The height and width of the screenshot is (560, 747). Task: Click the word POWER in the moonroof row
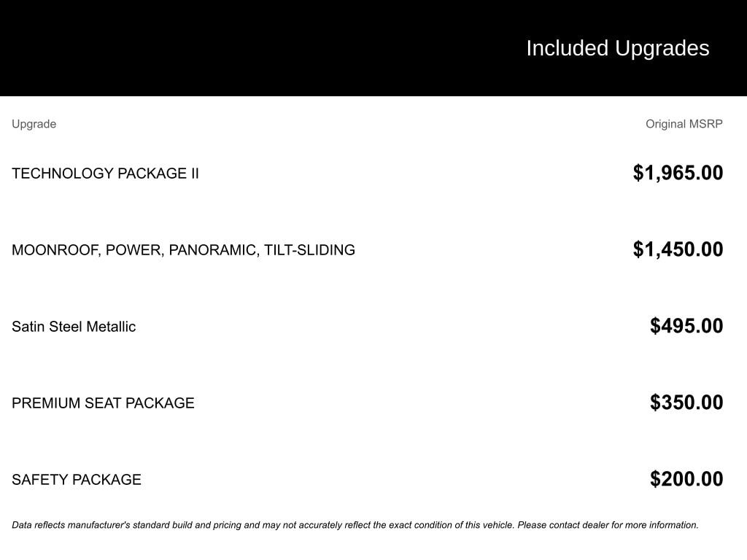click(x=134, y=250)
